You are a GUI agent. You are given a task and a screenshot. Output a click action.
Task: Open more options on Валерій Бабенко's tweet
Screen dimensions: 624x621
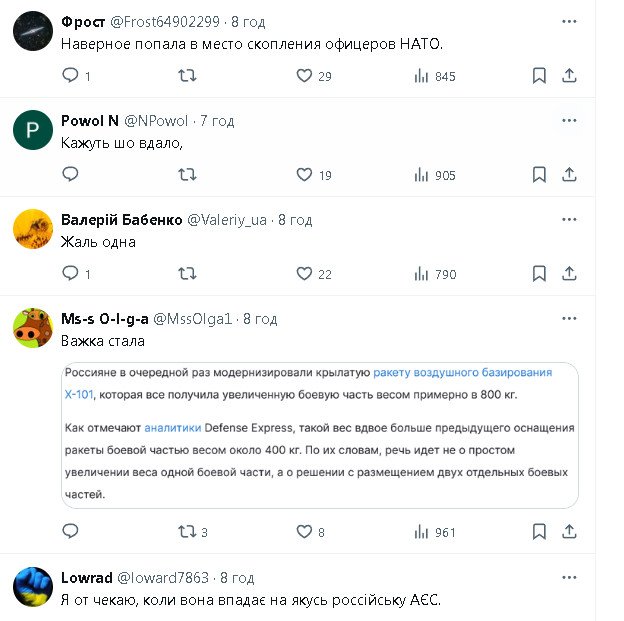569,220
